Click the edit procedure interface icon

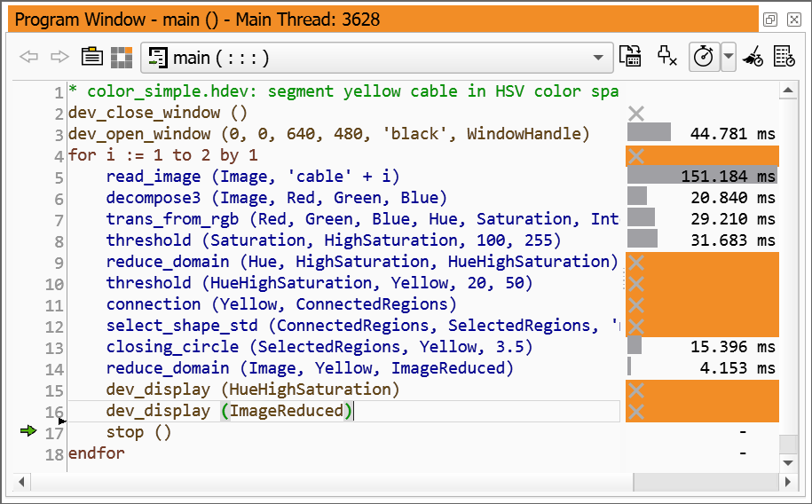click(630, 58)
